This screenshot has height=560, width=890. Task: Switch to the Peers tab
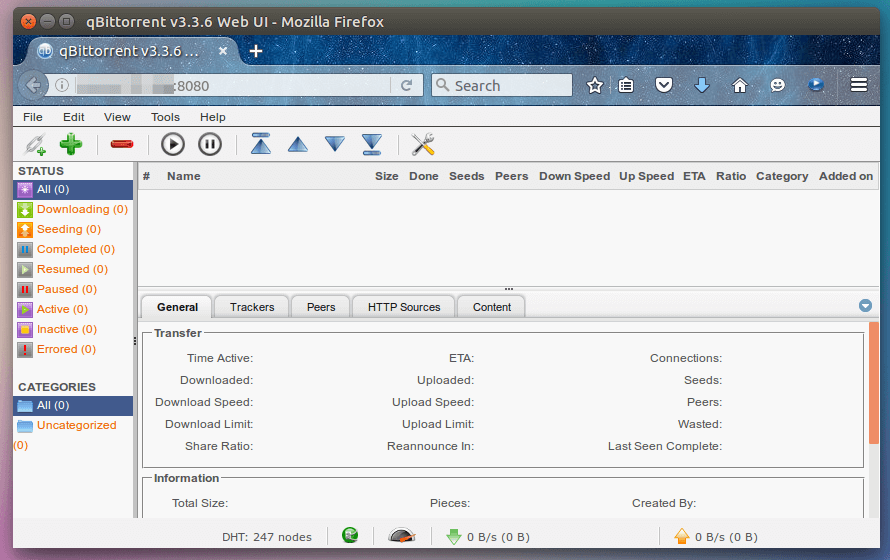click(321, 307)
